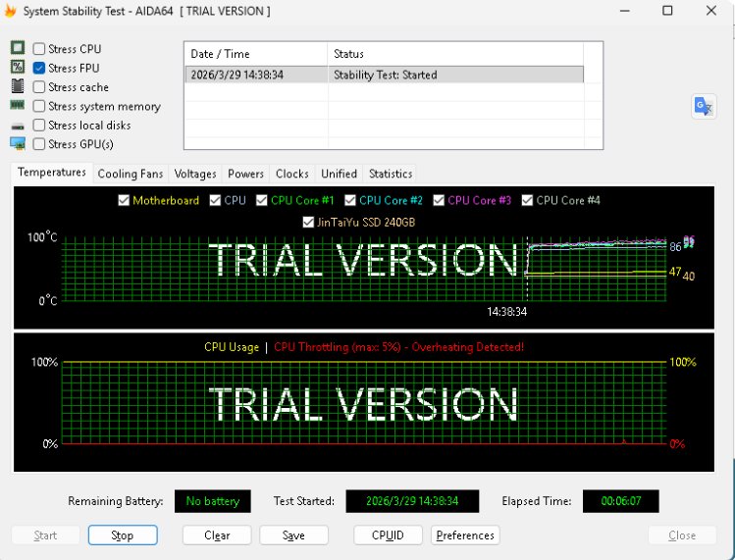Stop the running stability test
Image resolution: width=735 pixels, height=560 pixels.
[x=123, y=535]
